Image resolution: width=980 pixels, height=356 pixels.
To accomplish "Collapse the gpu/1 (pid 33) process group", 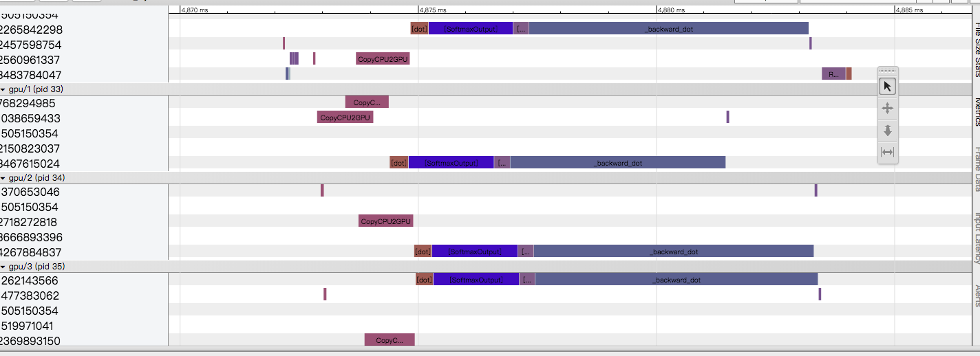I will 3,89.
